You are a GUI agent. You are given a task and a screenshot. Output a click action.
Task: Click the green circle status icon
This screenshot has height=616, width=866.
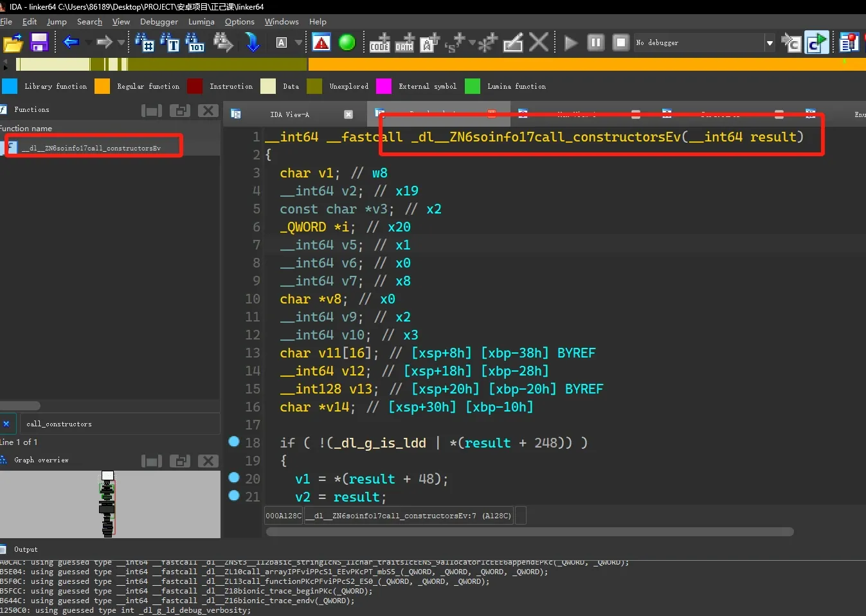point(347,43)
